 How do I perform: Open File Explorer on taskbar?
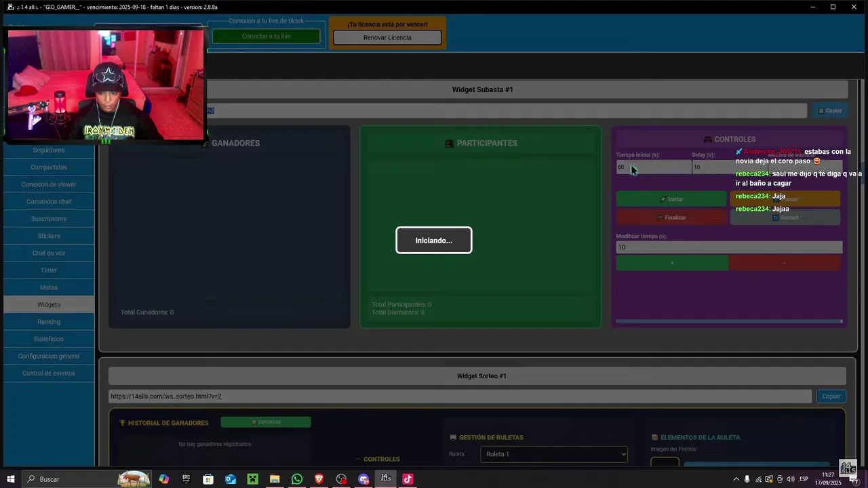(275, 479)
